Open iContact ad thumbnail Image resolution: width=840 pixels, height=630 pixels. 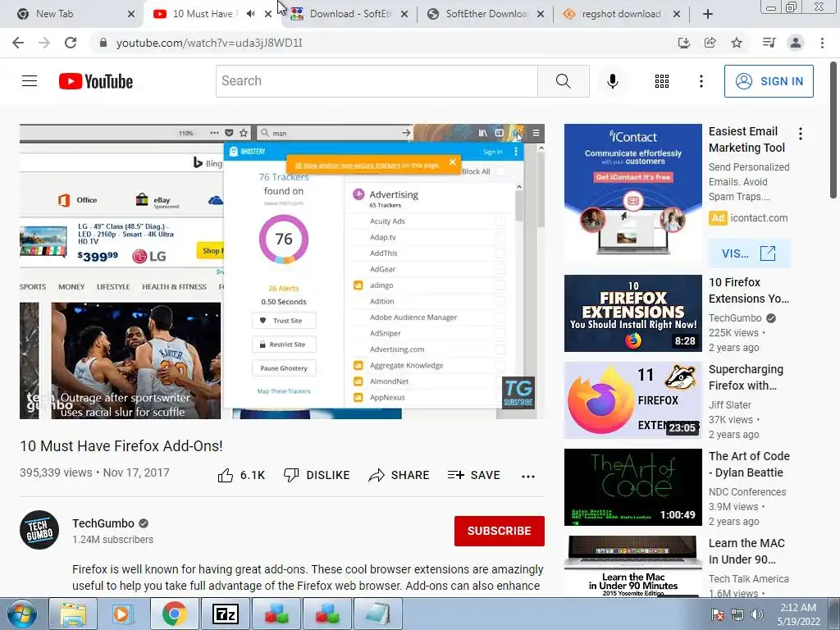[632, 193]
